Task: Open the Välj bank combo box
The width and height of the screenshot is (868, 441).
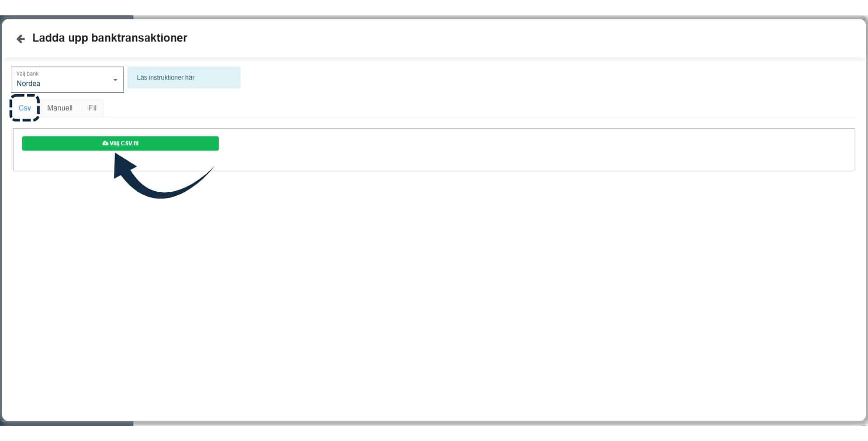Action: [67, 80]
